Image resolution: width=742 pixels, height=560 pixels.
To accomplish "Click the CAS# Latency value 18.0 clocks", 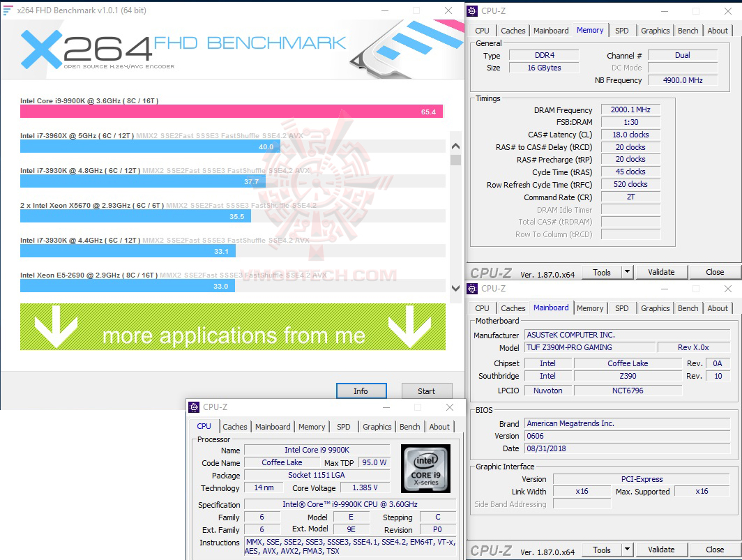I will click(630, 135).
